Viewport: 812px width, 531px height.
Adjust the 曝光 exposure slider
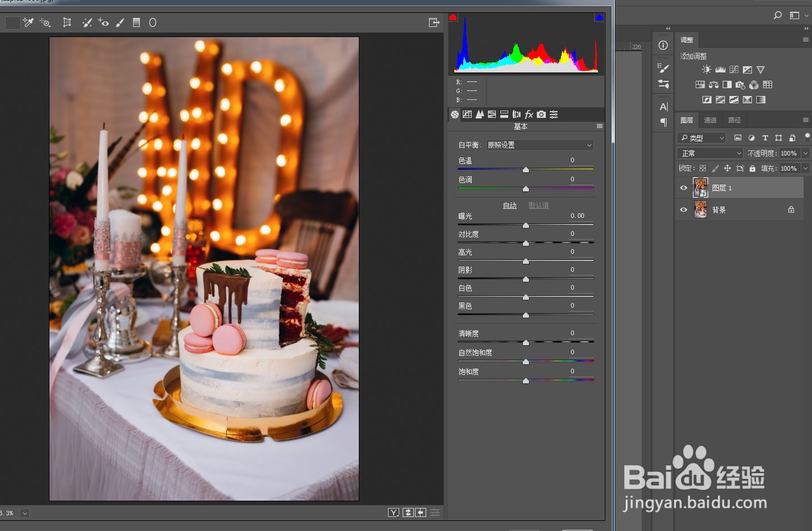[526, 225]
